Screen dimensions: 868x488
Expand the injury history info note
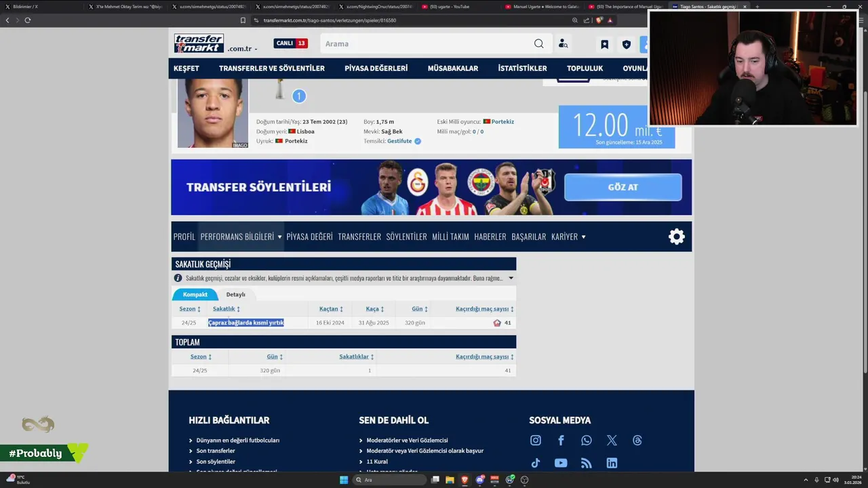click(511, 278)
